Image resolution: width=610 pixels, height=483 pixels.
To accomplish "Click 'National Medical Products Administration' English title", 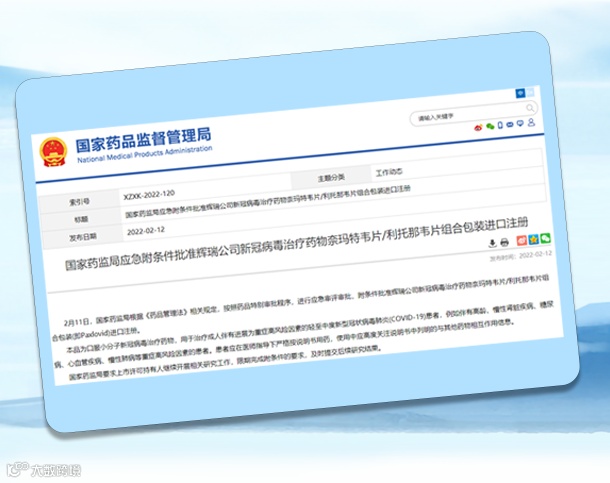I will [x=144, y=154].
